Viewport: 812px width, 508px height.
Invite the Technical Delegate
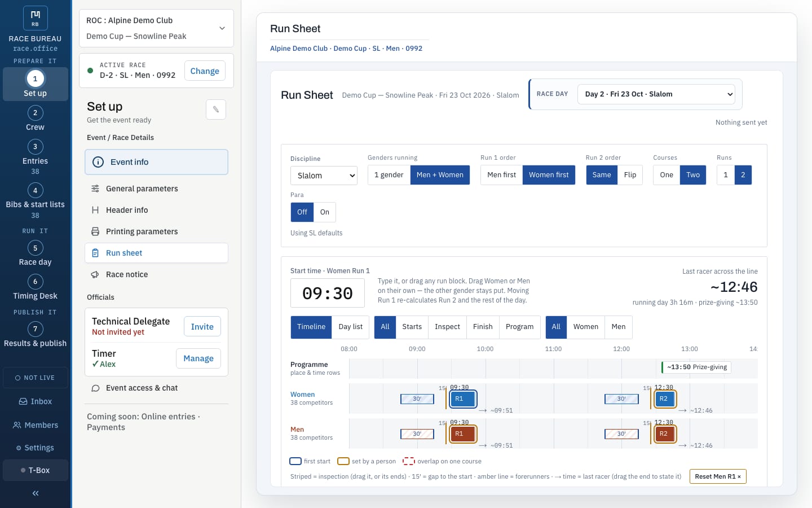coord(202,327)
